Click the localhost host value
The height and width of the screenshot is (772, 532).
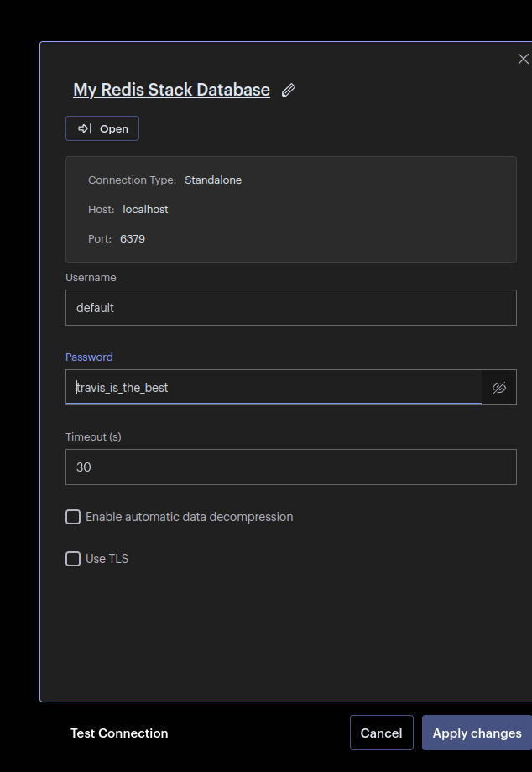tap(145, 209)
